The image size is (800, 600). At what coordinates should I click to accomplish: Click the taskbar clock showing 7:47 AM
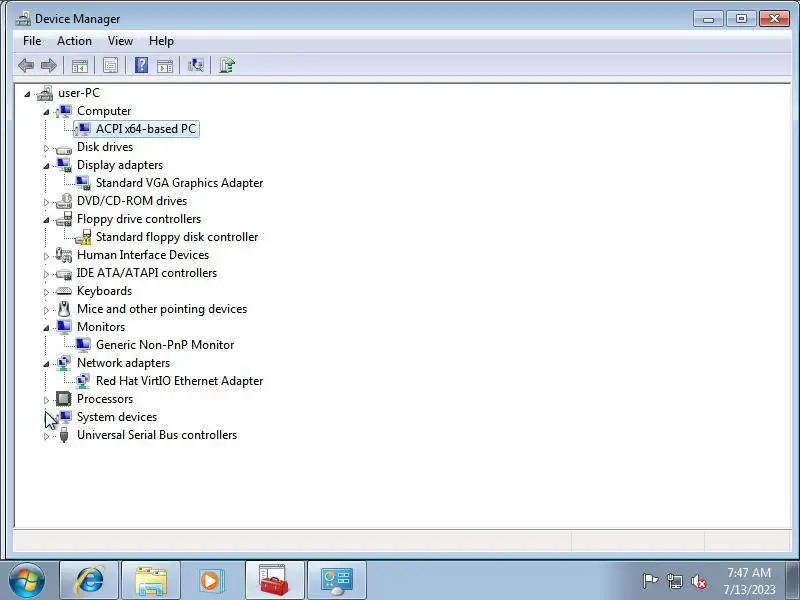749,581
